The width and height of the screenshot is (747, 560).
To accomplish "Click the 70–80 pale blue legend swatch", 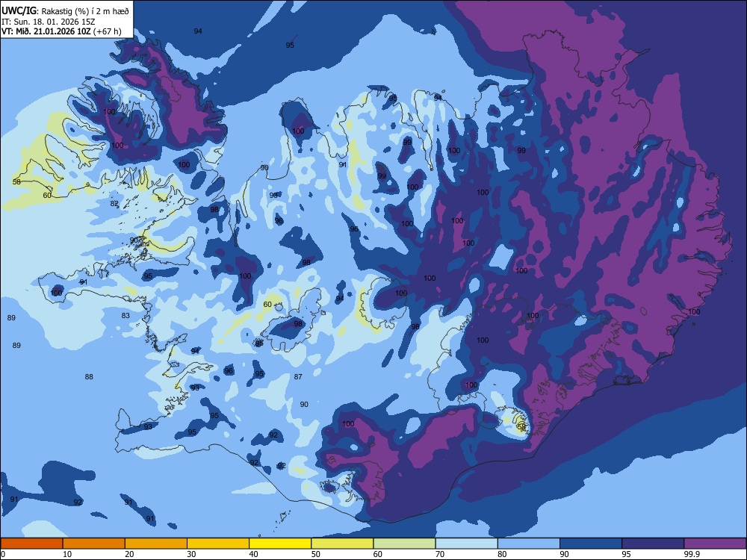I will [x=467, y=544].
